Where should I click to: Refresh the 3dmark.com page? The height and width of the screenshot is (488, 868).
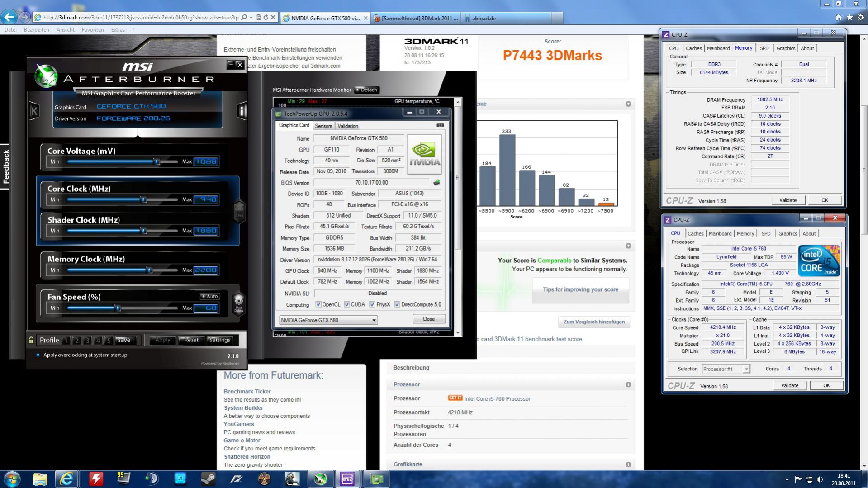click(x=266, y=18)
